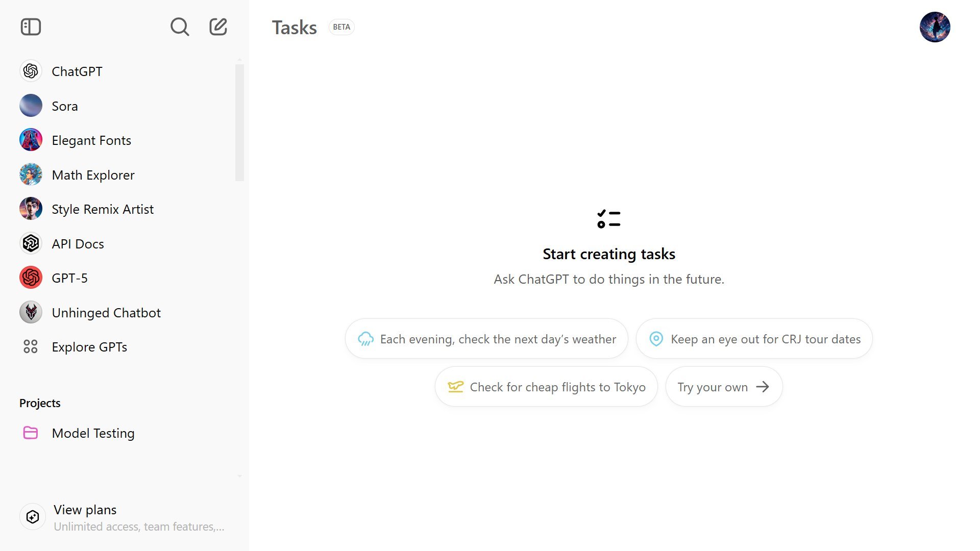This screenshot has width=980, height=551.
Task: Pick the CRJ tour dates suggestion
Action: coord(754,339)
